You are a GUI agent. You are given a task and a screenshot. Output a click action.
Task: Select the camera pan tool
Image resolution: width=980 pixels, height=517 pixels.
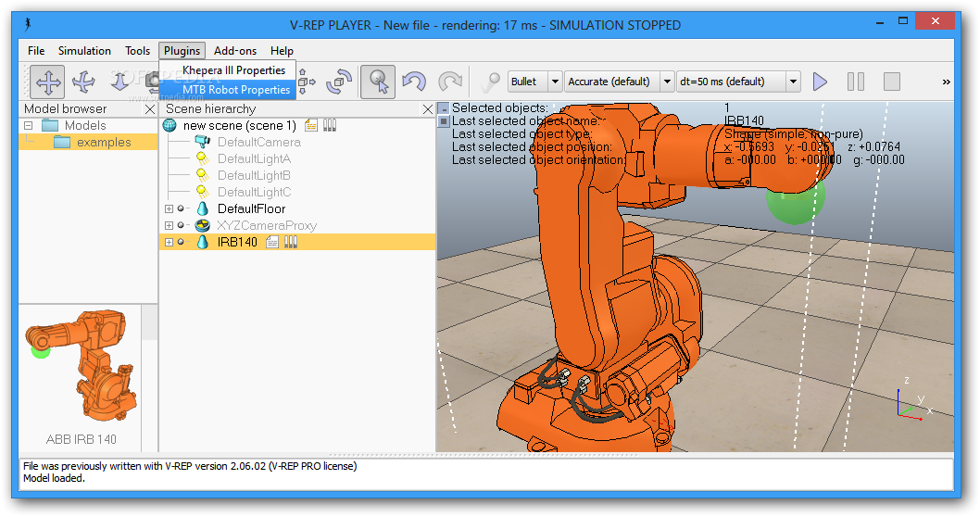[x=48, y=82]
